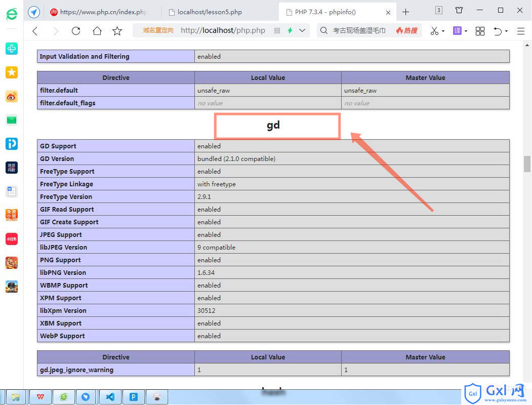Click the hot search 热搜 button
Image resolution: width=532 pixels, height=405 pixels.
point(407,30)
